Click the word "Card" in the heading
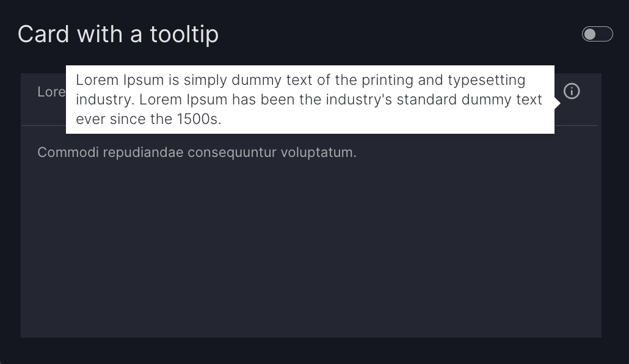Image resolution: width=629 pixels, height=364 pixels. click(x=43, y=34)
